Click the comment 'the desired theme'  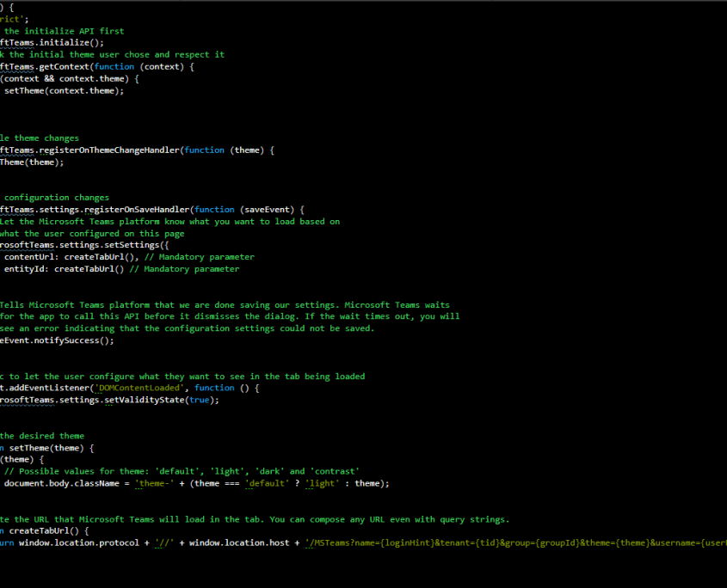tap(42, 436)
